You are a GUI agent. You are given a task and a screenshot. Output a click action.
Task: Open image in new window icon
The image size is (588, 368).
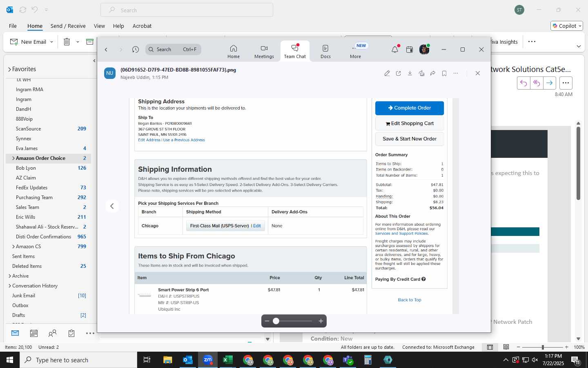click(399, 73)
